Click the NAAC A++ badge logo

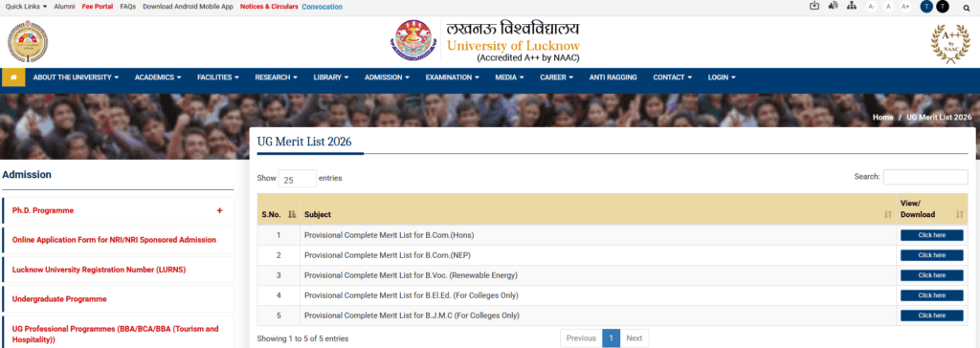pyautogui.click(x=950, y=44)
